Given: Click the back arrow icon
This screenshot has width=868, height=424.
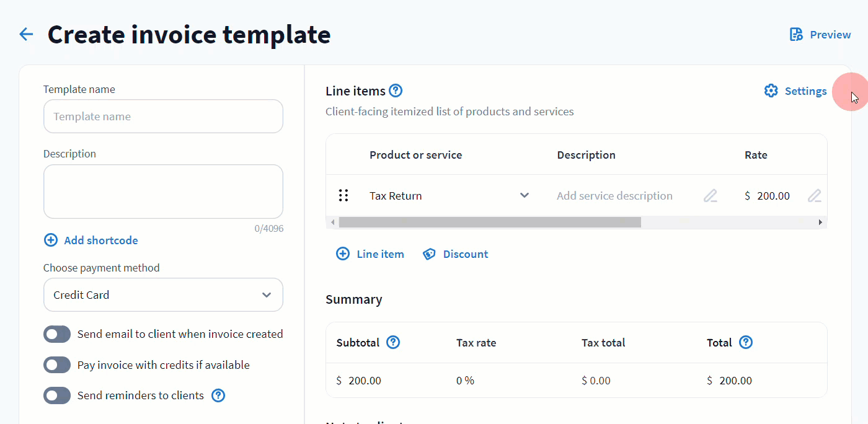Looking at the screenshot, I should (26, 34).
